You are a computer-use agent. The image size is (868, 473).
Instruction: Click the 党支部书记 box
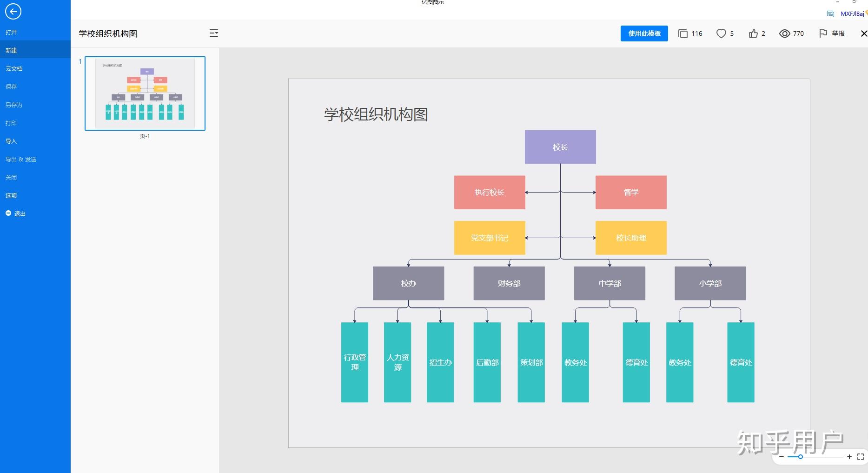click(490, 238)
